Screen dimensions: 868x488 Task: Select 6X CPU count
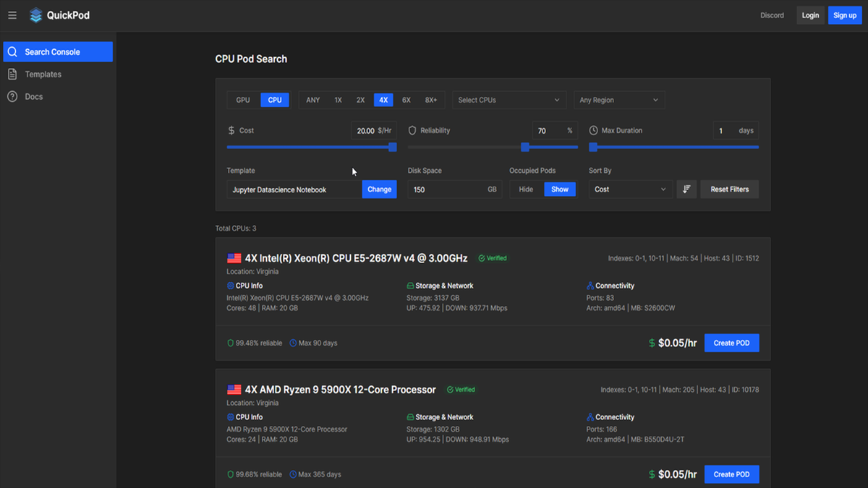pos(407,100)
